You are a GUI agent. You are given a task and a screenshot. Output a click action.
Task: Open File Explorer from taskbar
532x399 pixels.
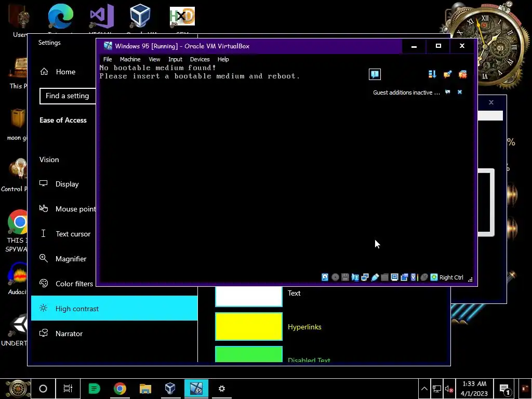click(x=145, y=389)
